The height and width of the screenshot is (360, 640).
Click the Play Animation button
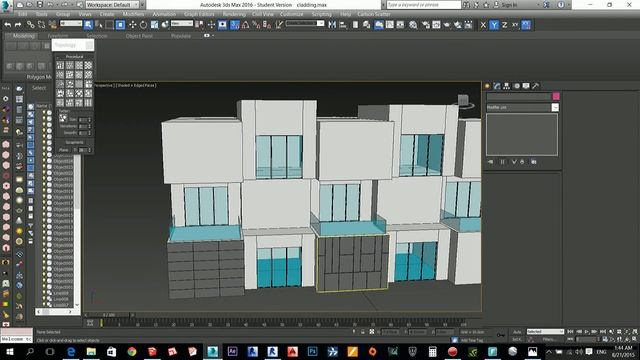pyautogui.click(x=587, y=331)
